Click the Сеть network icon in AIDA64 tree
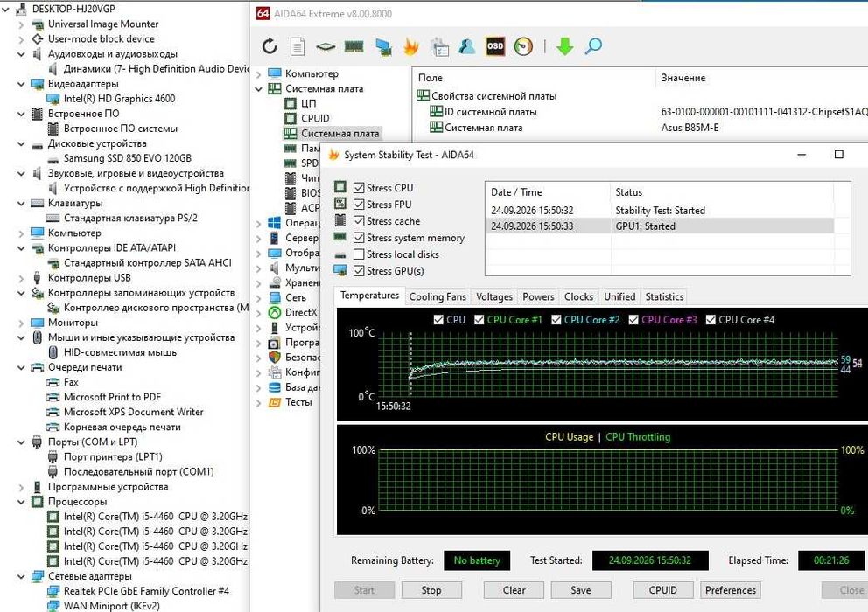Viewport: 868px width, 612px height. 275,298
